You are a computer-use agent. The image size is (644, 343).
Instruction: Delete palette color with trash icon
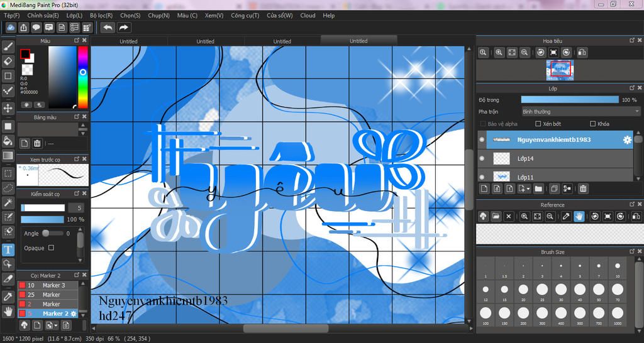[37, 143]
